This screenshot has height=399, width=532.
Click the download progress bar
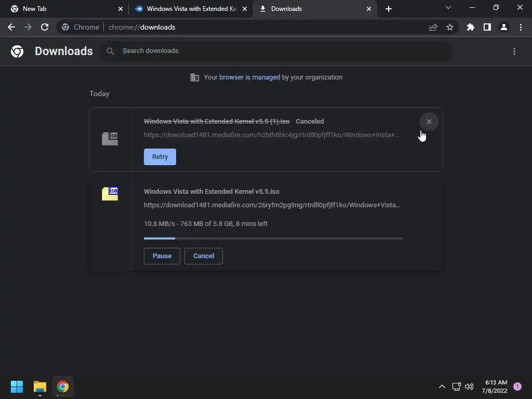[273, 238]
